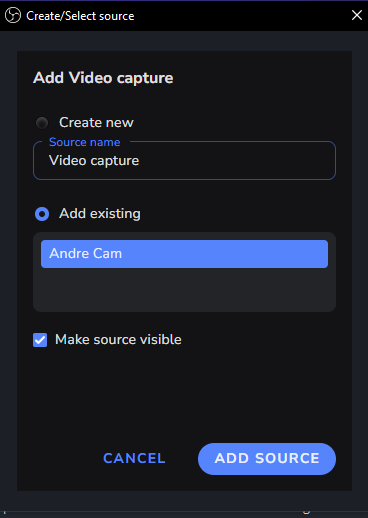Confirm with the Add Source button

(267, 459)
